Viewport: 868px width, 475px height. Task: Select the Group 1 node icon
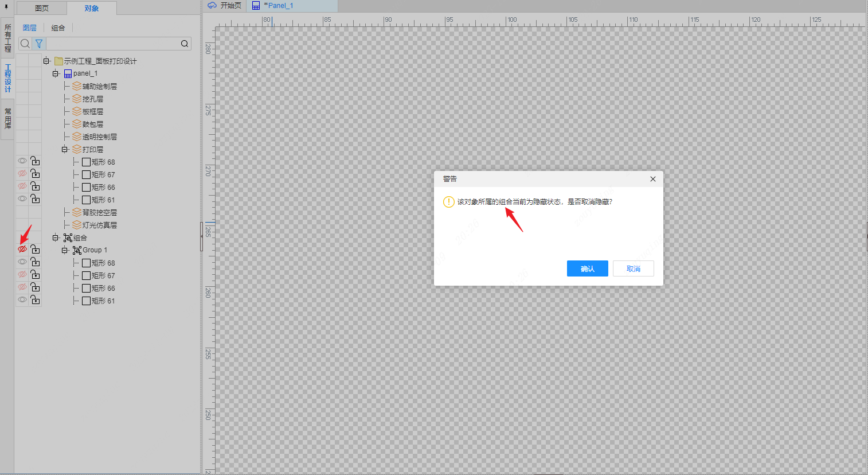77,250
